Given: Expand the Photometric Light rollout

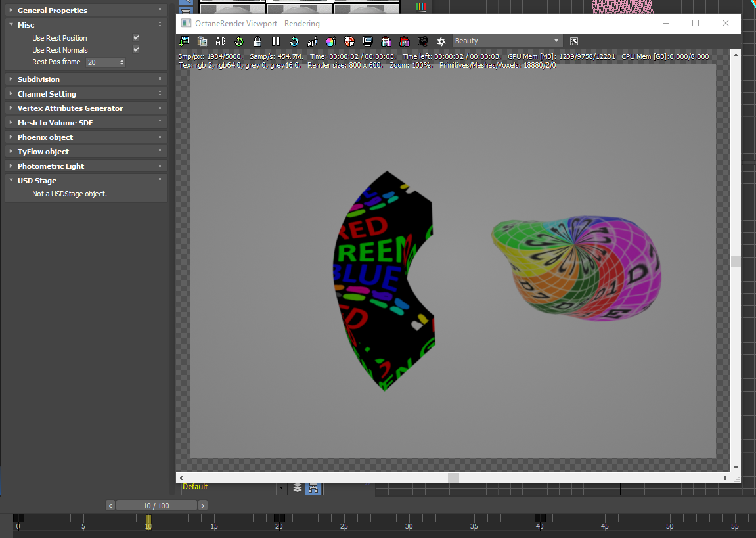Looking at the screenshot, I should [x=86, y=166].
